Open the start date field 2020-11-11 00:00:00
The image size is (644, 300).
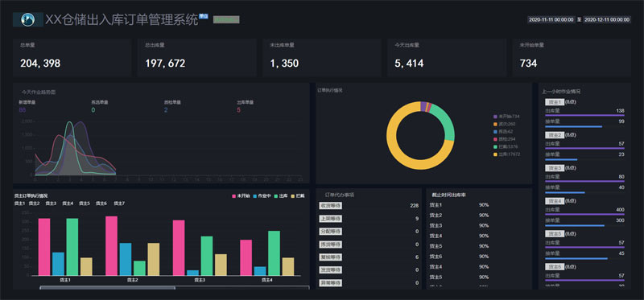point(551,19)
